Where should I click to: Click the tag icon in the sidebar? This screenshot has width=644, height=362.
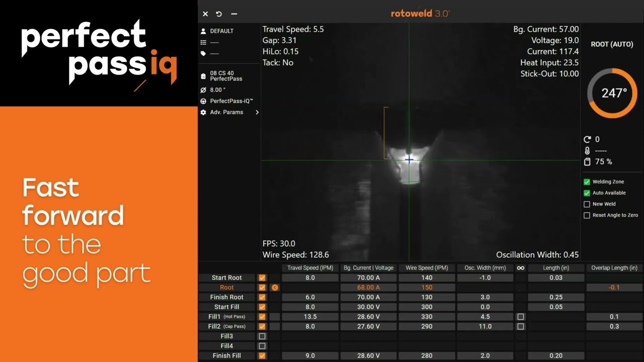203,53
